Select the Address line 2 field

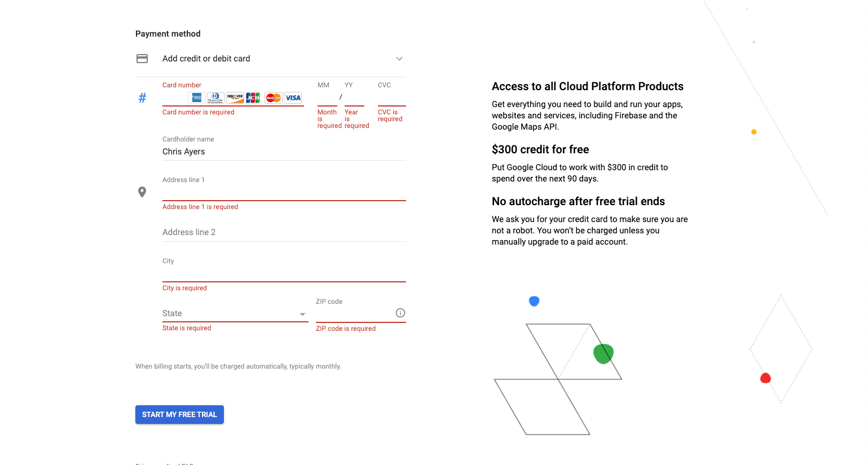284,232
